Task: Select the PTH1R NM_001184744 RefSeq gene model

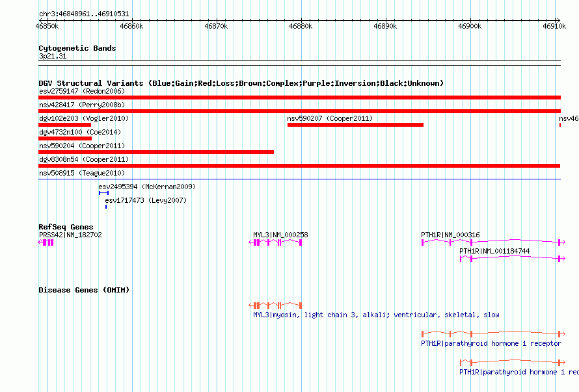Action: pos(513,258)
